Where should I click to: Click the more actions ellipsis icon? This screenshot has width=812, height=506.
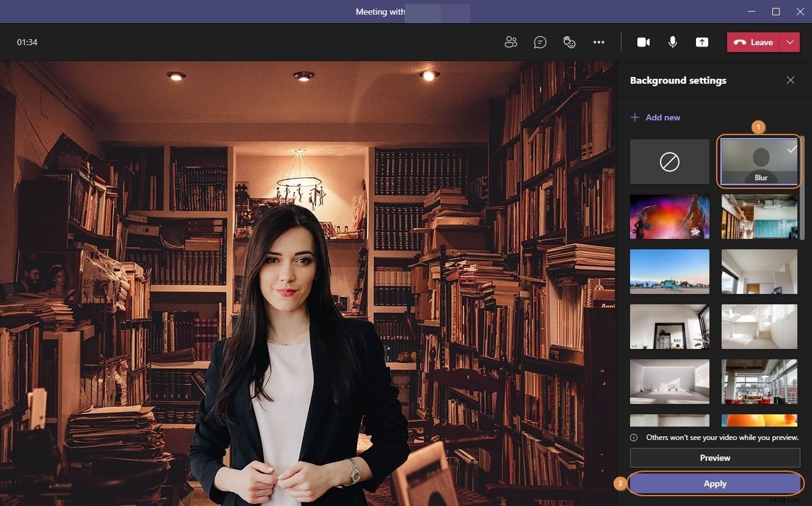[599, 42]
